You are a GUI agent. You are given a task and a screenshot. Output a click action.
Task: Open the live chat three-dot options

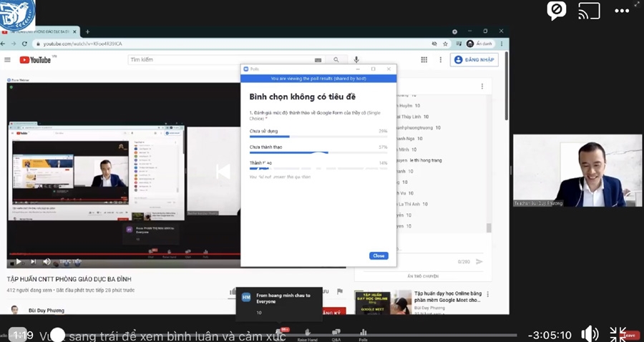point(482,87)
